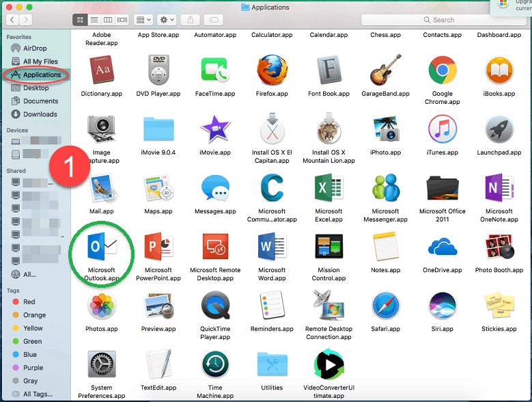The height and width of the screenshot is (402, 532).
Task: Select Microsoft Remote Desktop.app icon
Action: pyautogui.click(x=215, y=246)
